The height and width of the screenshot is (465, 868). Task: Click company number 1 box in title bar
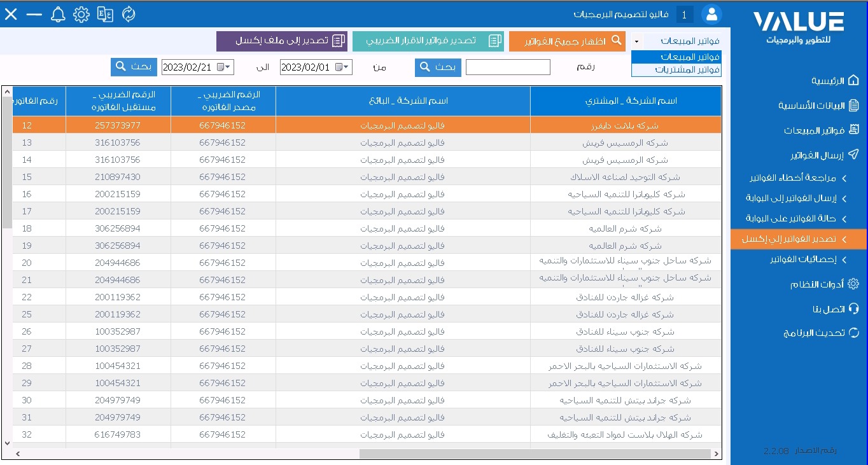tap(685, 15)
